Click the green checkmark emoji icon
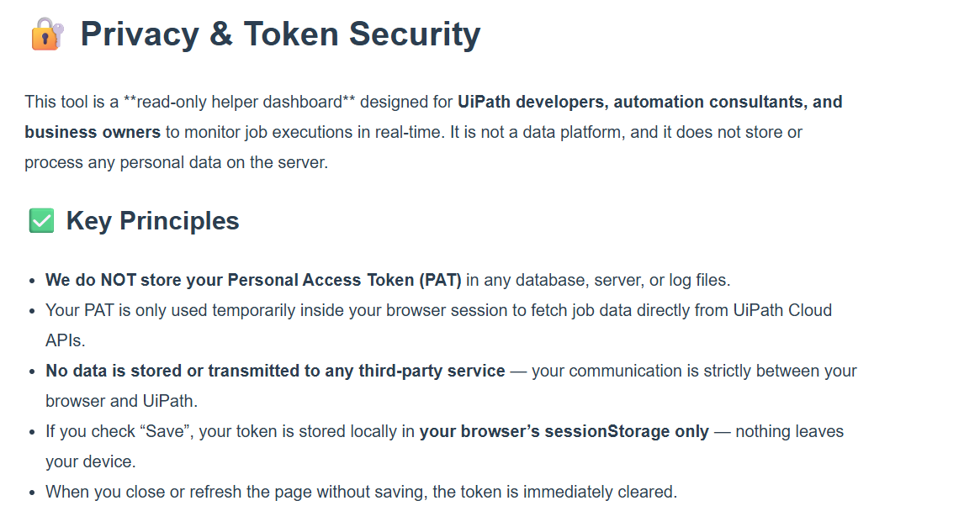 (x=42, y=220)
